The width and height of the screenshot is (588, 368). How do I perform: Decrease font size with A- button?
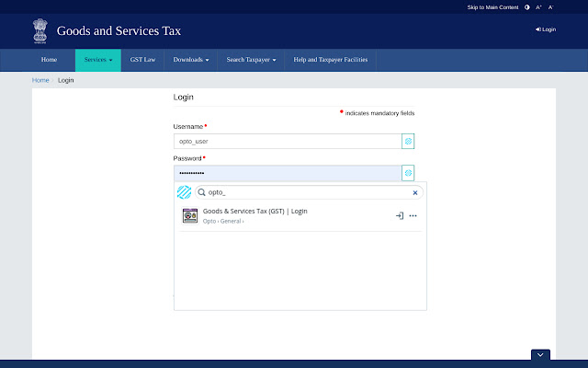click(551, 7)
